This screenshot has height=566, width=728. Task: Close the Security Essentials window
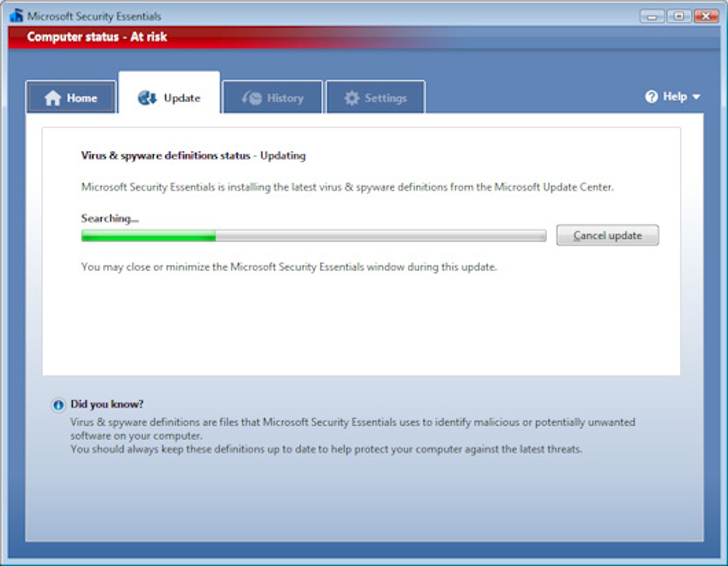(x=706, y=16)
